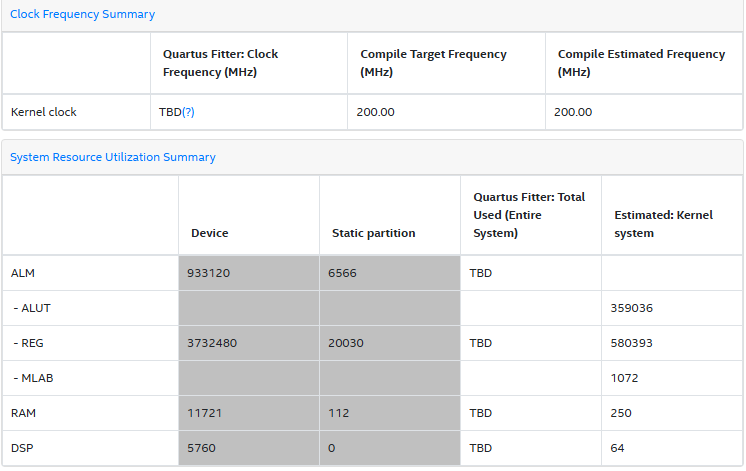Click the Estimated: Kernel system column header
Image resolution: width=746 pixels, height=471 pixels.
point(663,224)
